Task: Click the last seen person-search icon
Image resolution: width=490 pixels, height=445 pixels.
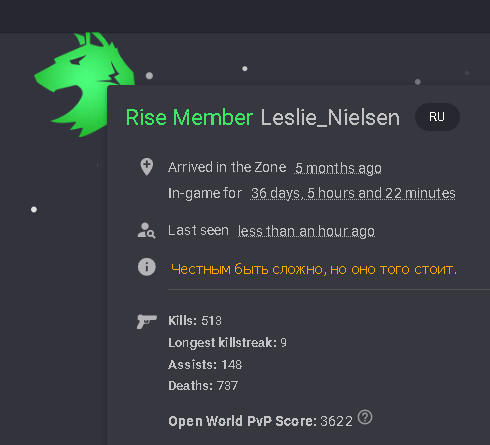Action: pos(146,231)
